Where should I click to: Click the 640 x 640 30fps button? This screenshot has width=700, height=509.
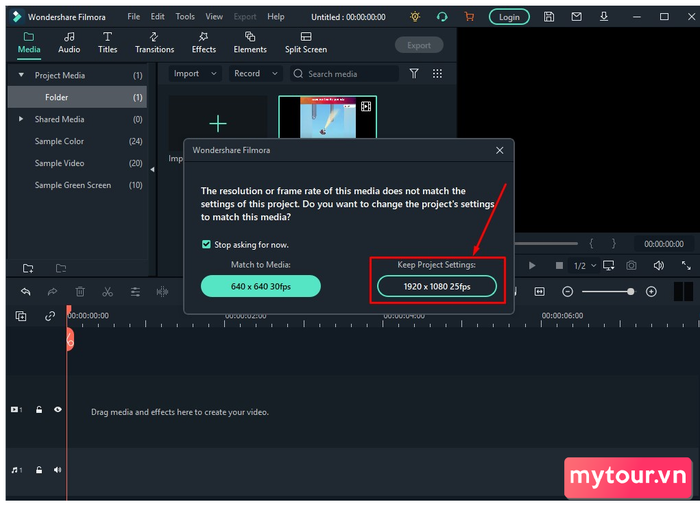tap(261, 286)
